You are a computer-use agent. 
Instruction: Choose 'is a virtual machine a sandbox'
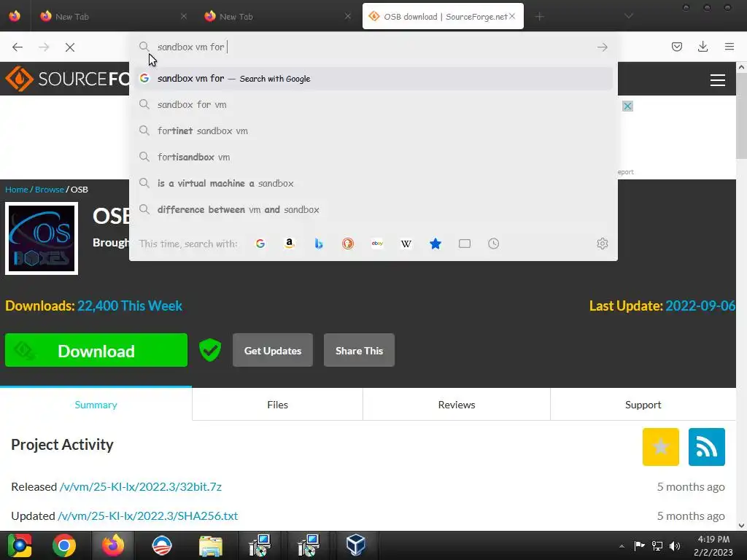[373, 183]
